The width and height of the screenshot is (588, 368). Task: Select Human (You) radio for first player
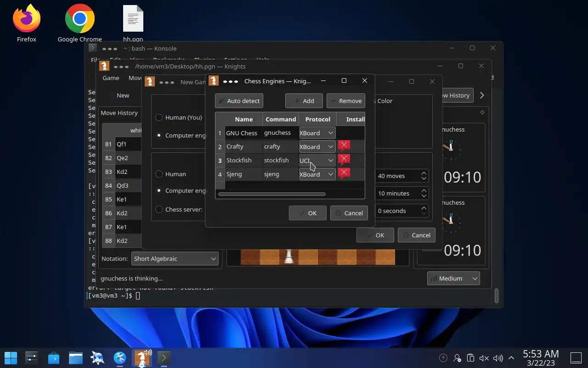159,117
